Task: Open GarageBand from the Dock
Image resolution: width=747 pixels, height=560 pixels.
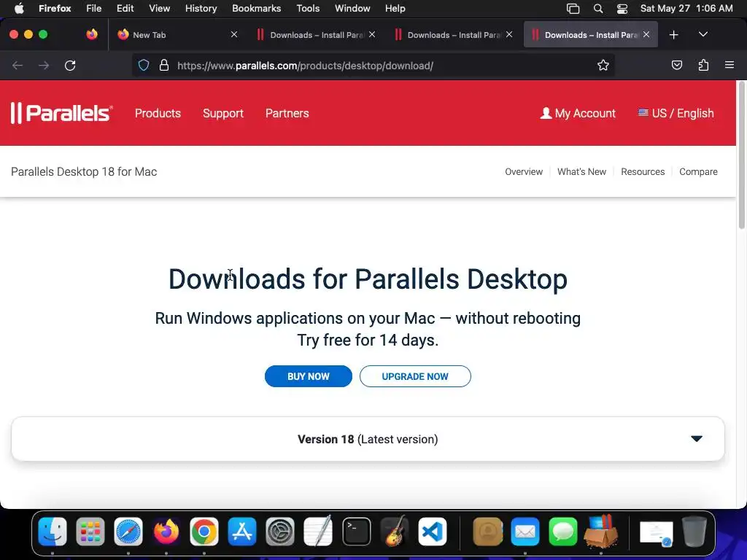Action: point(395,532)
